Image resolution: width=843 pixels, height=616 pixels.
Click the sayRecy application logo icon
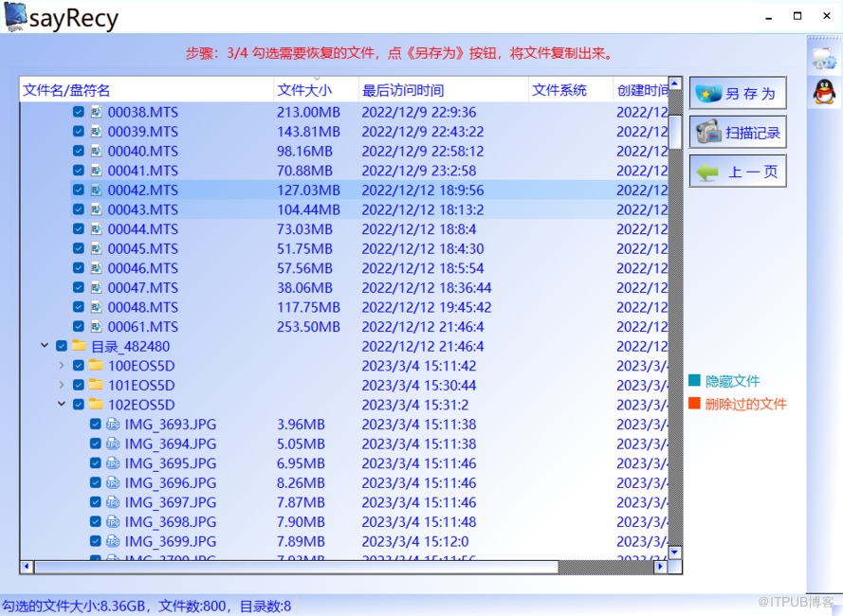(15, 17)
